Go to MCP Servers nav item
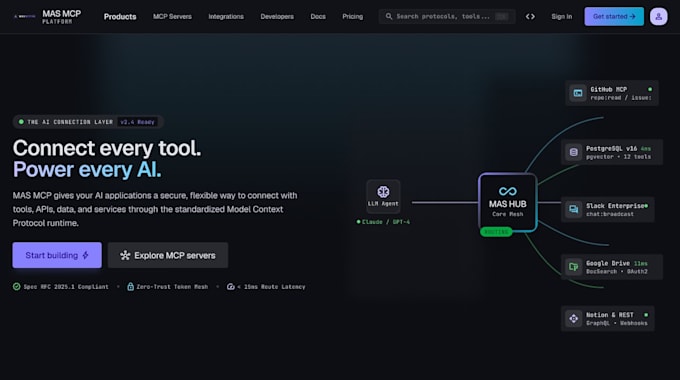This screenshot has height=380, width=680. [172, 16]
